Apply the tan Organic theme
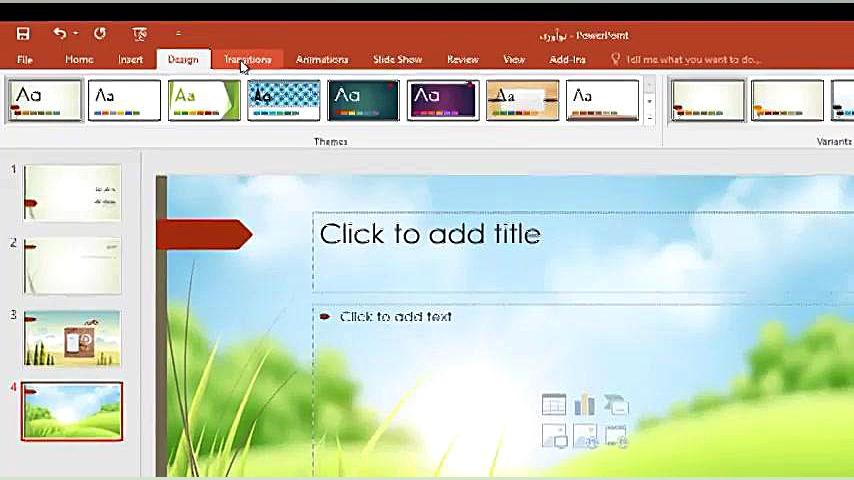 coord(523,100)
